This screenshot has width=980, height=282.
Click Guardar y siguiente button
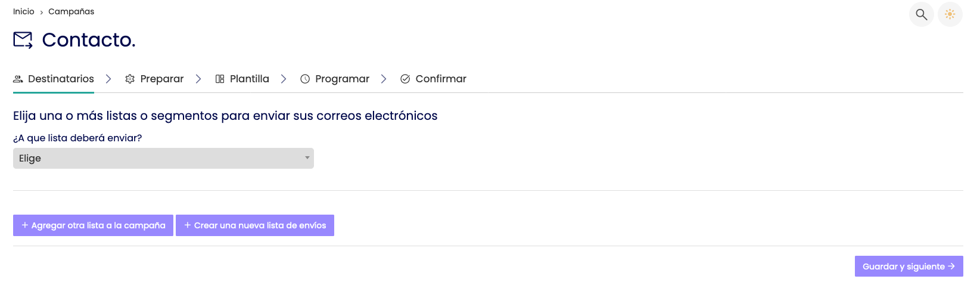point(909,266)
